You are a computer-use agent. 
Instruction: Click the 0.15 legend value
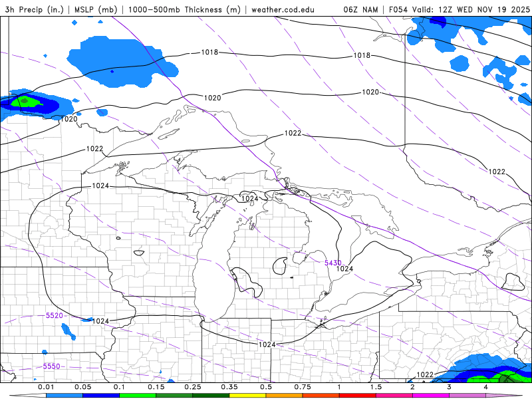click(156, 387)
